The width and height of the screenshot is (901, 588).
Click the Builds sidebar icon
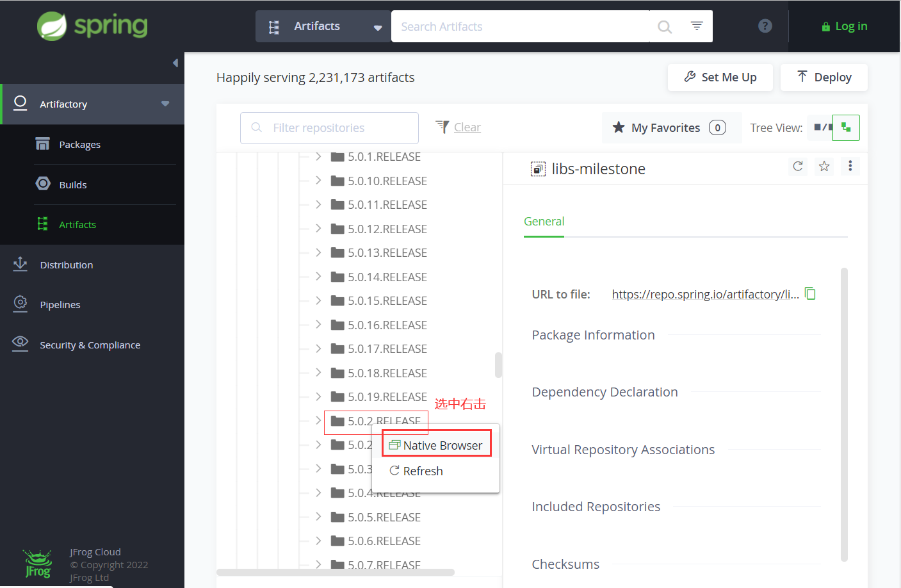[43, 184]
